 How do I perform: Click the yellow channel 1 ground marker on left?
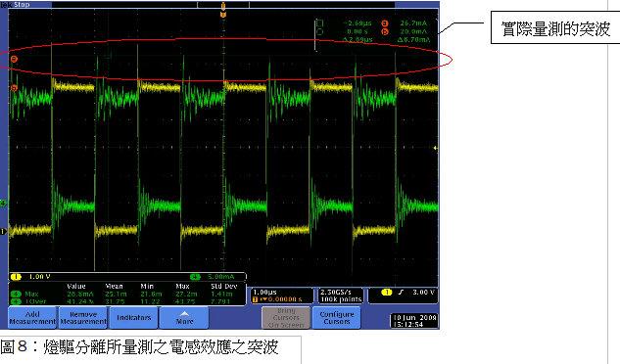pos(3,232)
